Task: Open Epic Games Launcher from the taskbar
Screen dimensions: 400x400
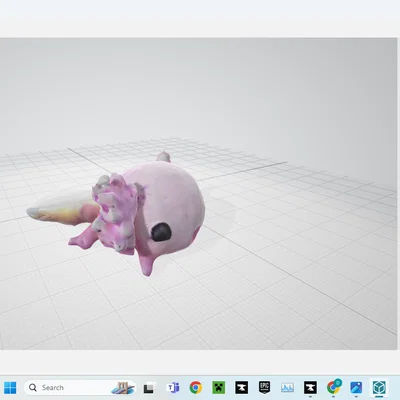Action: [264, 388]
